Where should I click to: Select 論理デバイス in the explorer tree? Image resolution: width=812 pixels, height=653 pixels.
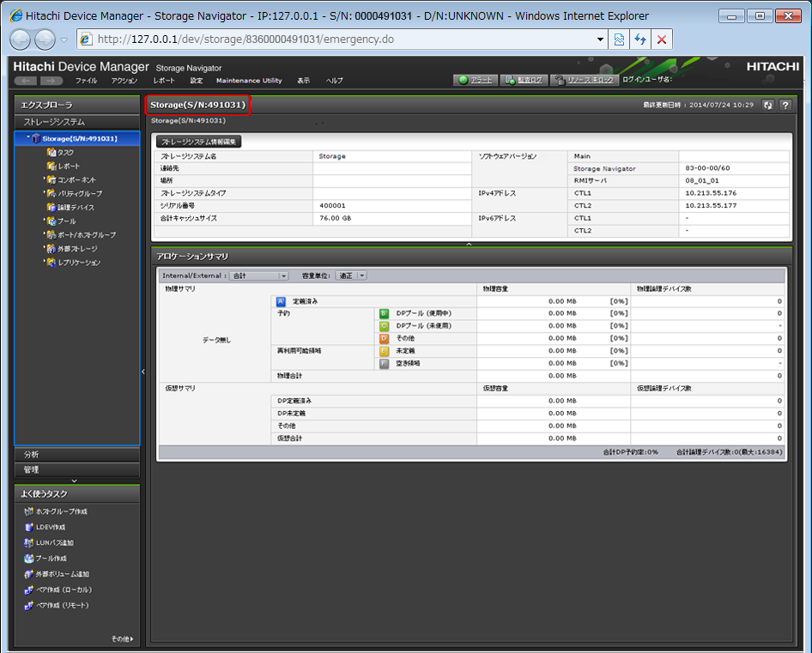click(x=76, y=207)
